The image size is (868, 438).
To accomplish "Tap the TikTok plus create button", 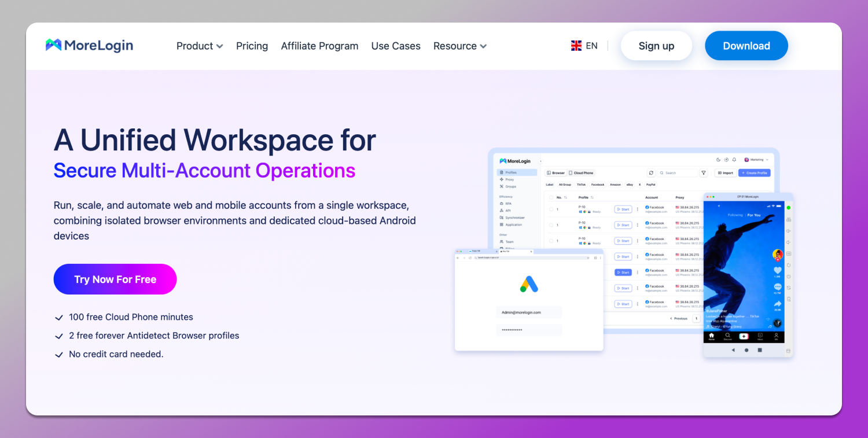I will click(x=744, y=336).
